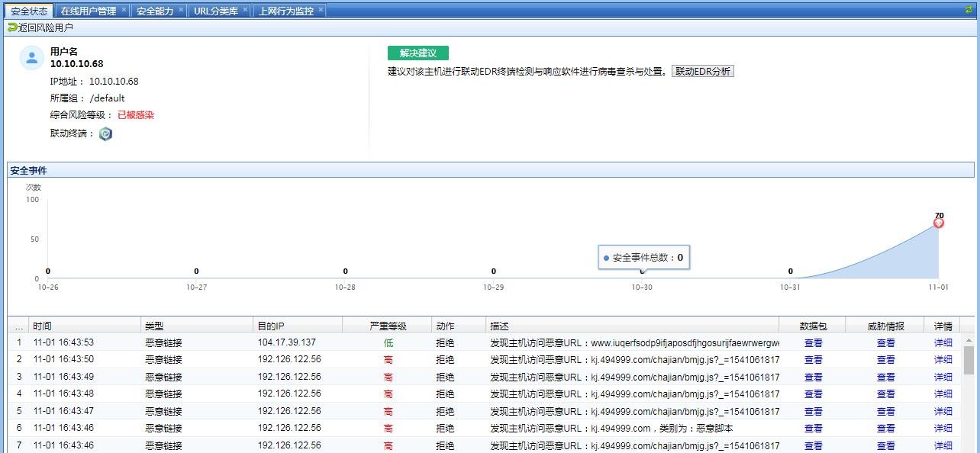Switch to the URL分类库 tab

pos(217,11)
